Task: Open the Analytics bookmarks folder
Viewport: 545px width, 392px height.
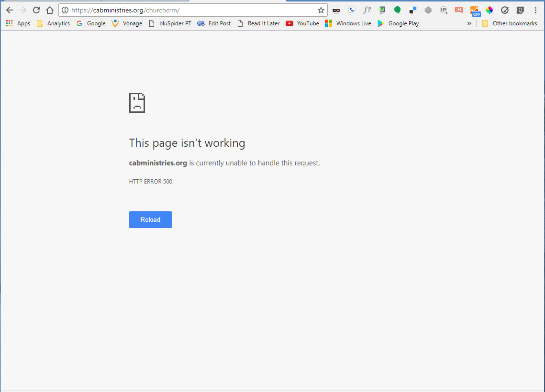Action: (54, 23)
